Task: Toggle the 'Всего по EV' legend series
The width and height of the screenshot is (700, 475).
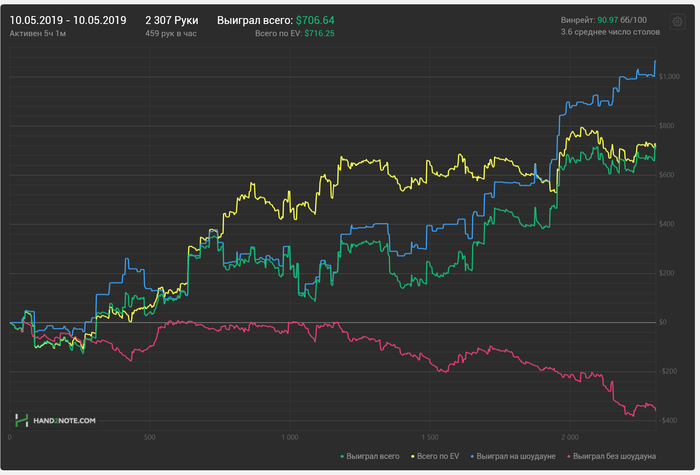Action: tap(435, 456)
